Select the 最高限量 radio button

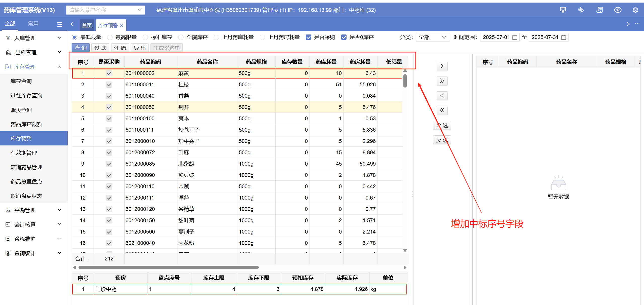point(110,37)
